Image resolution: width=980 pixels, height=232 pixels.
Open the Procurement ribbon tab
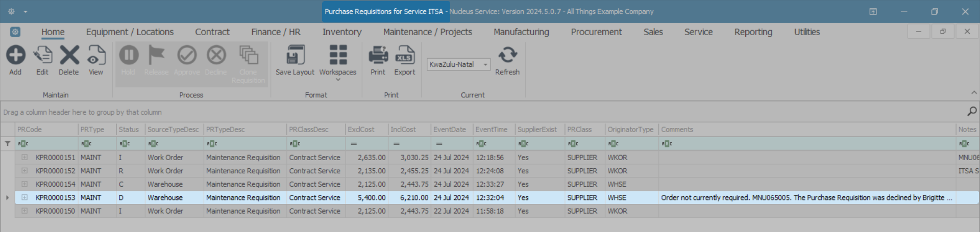pos(596,32)
